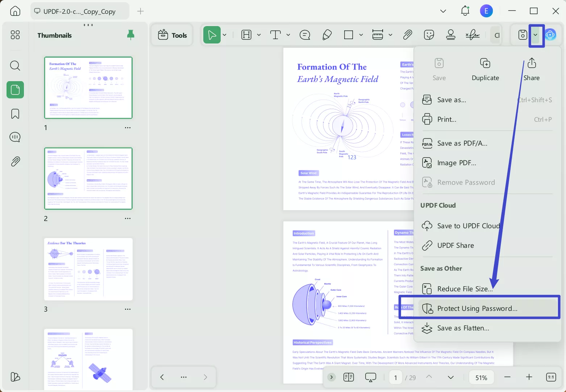
Task: Expand the Heading tool dropdown
Action: 259,35
